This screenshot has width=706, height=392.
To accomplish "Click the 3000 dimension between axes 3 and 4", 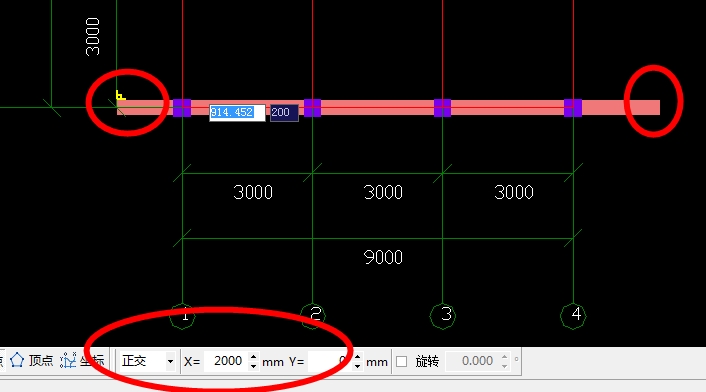I will [514, 193].
